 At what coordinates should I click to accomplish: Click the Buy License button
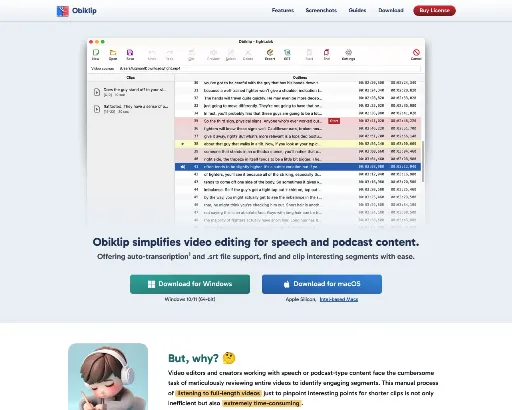pyautogui.click(x=434, y=10)
